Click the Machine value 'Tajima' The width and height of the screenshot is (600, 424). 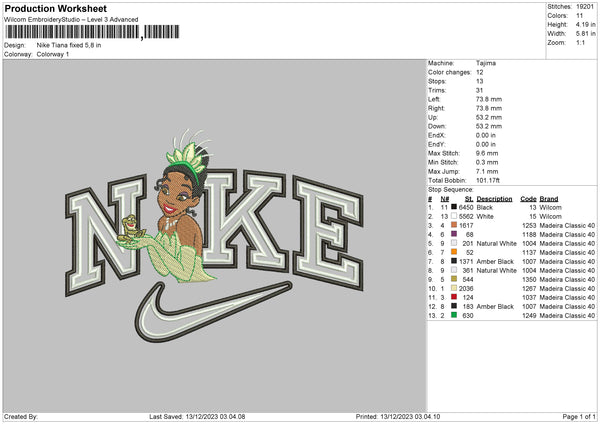click(x=486, y=63)
